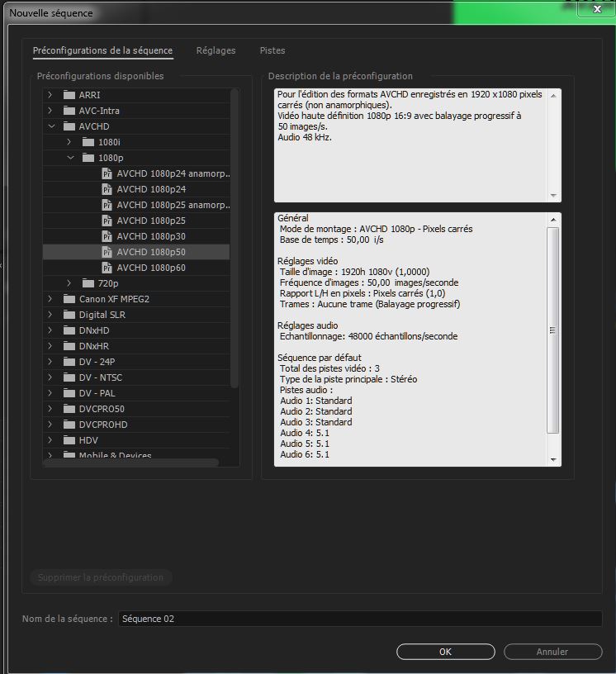Viewport: 616px width, 674px height.
Task: Confirm with the OK button
Action: pyautogui.click(x=445, y=652)
